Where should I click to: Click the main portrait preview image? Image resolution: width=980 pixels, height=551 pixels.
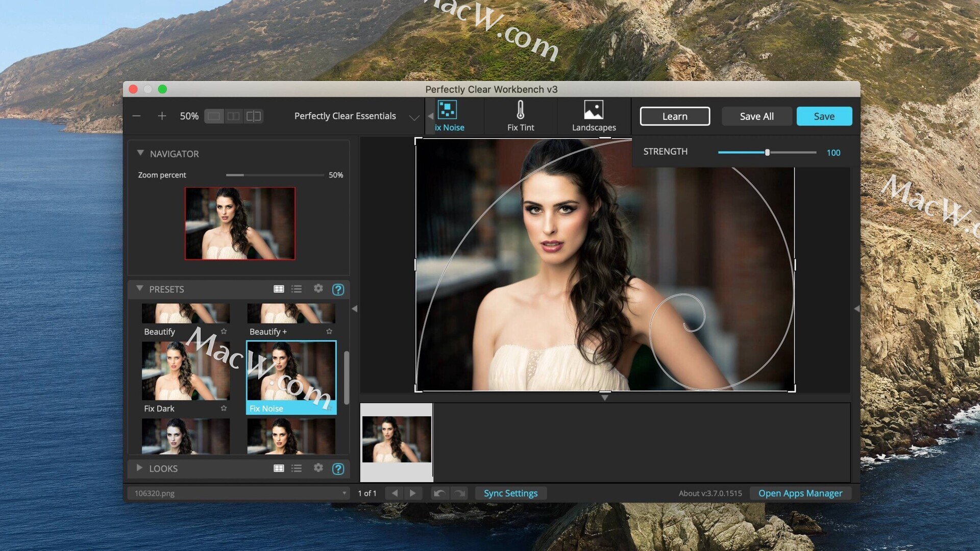pyautogui.click(x=605, y=265)
